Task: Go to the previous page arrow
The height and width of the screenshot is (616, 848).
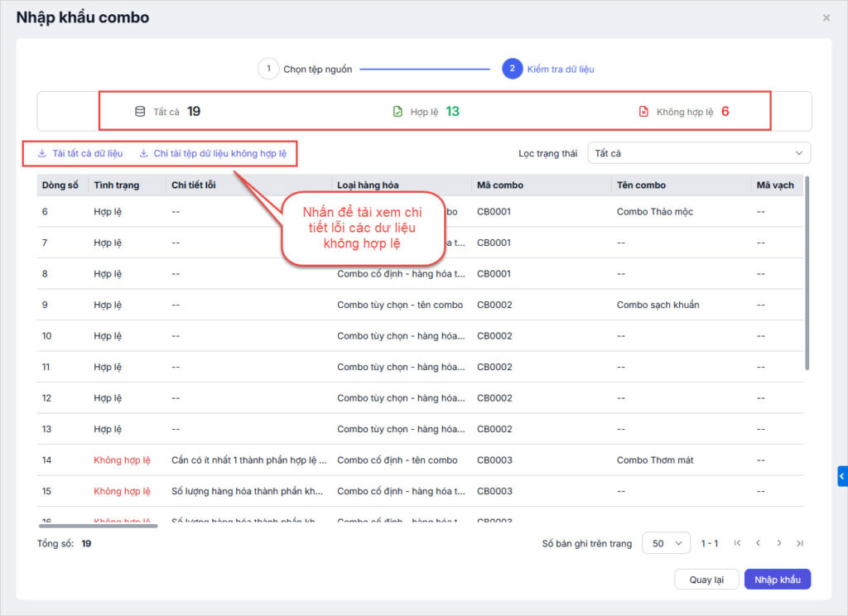Action: (x=758, y=543)
